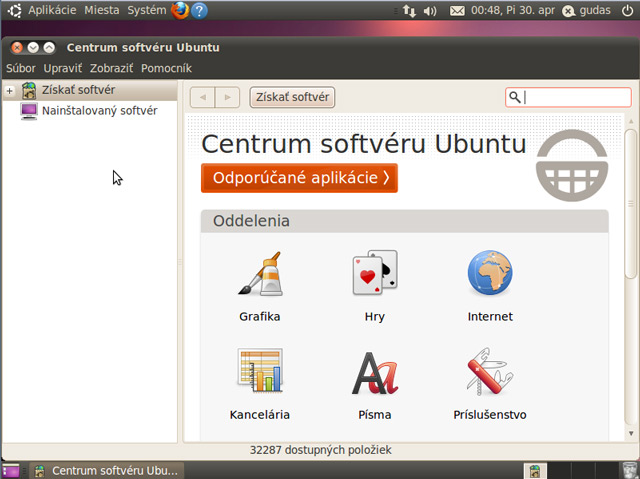Image resolution: width=640 pixels, height=479 pixels.
Task: Open the help icon in top panel
Action: (x=199, y=11)
